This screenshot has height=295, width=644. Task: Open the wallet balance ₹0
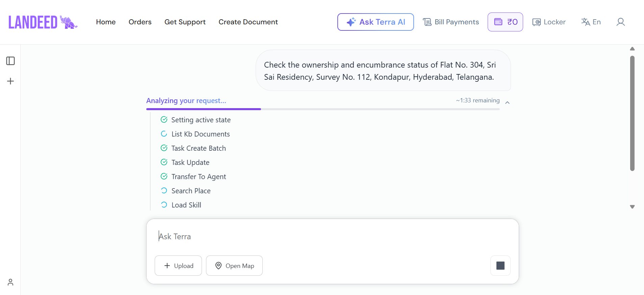(505, 22)
